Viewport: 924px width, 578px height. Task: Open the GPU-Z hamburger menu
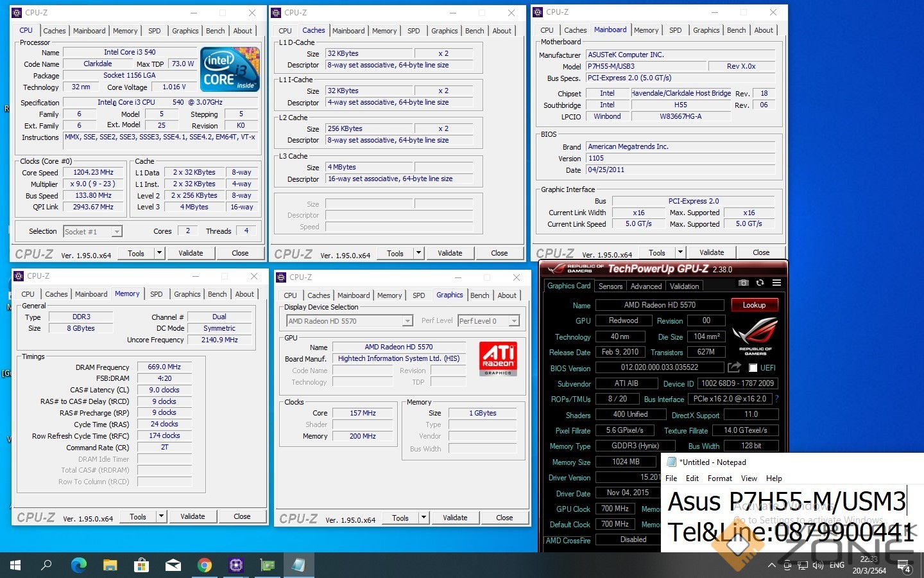(x=776, y=283)
